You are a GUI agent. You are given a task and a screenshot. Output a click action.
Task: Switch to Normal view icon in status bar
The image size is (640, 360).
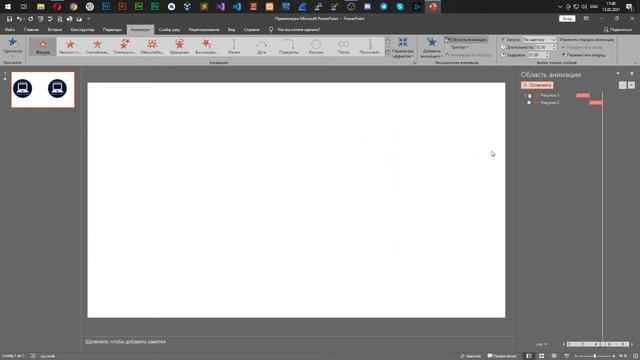pyautogui.click(x=529, y=356)
